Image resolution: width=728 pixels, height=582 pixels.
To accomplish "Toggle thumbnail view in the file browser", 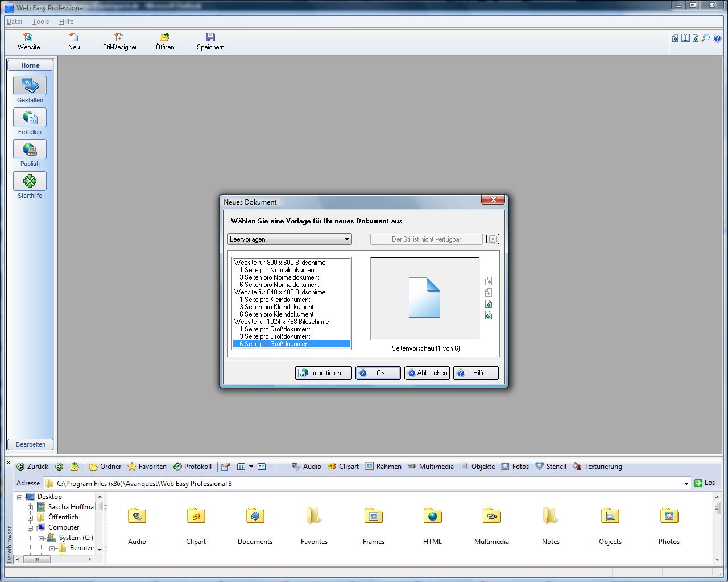I will (241, 466).
